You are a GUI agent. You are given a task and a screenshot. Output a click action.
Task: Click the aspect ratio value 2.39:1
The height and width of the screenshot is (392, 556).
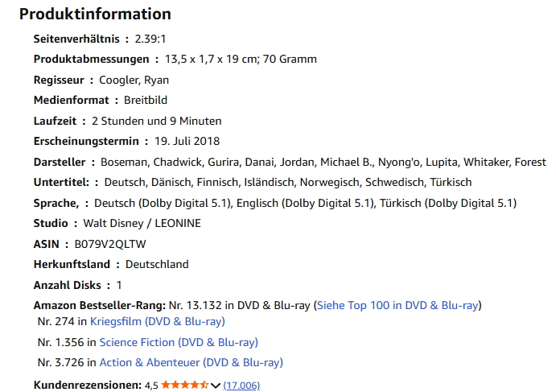(150, 39)
